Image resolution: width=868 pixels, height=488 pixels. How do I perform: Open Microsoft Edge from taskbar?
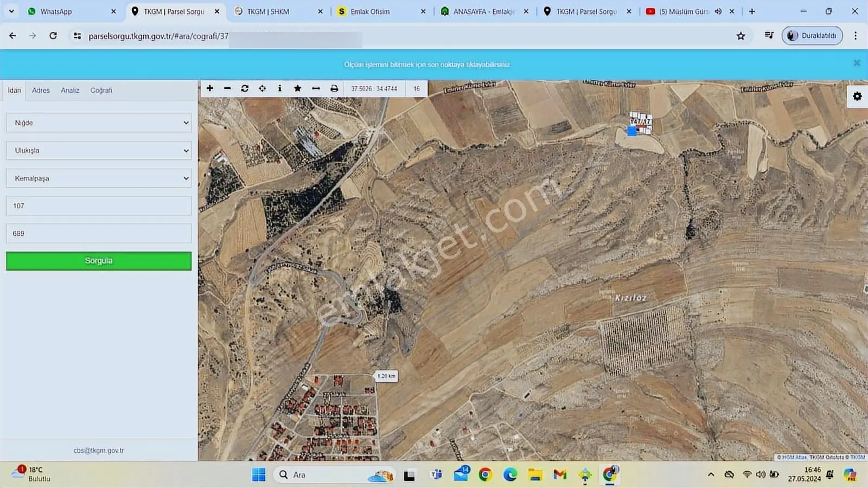point(510,475)
